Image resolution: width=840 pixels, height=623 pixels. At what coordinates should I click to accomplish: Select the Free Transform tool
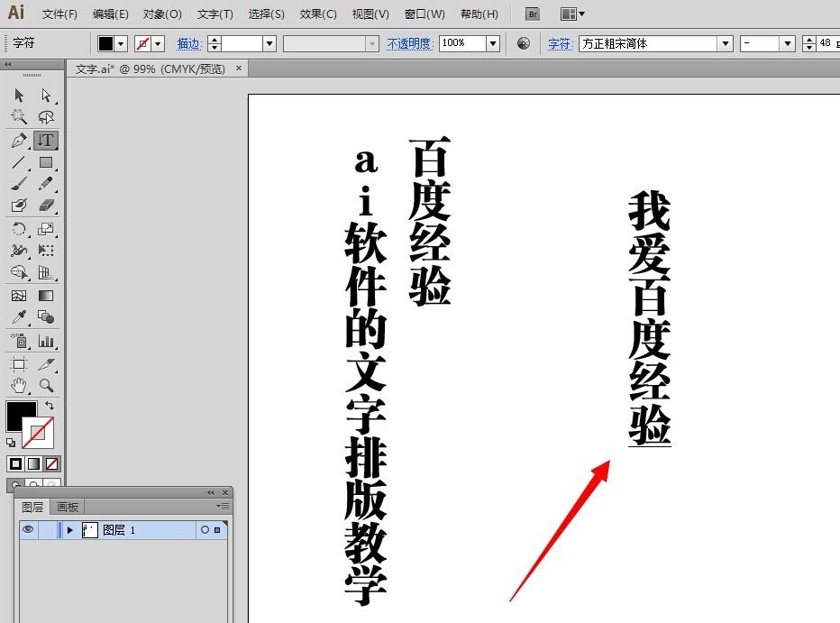(46, 251)
